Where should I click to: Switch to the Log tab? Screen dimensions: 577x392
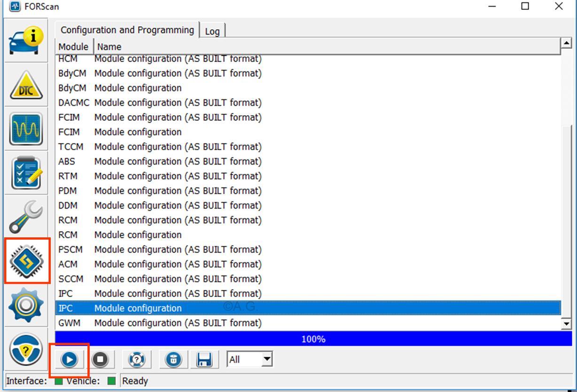[x=212, y=31]
